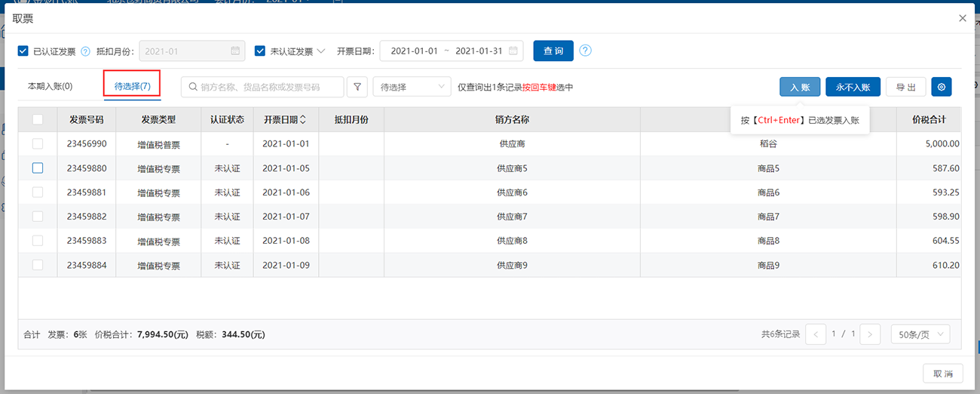
Task: Click help icon beside 查询 button
Action: tap(585, 51)
